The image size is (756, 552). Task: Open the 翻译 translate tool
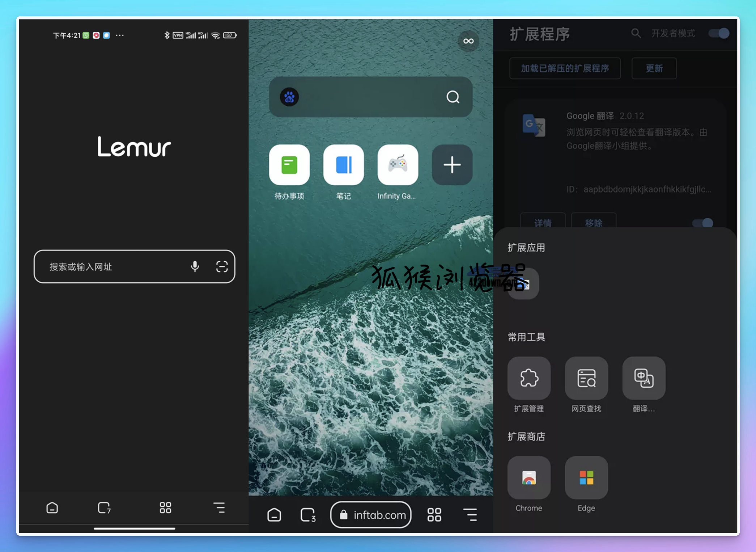click(x=644, y=378)
